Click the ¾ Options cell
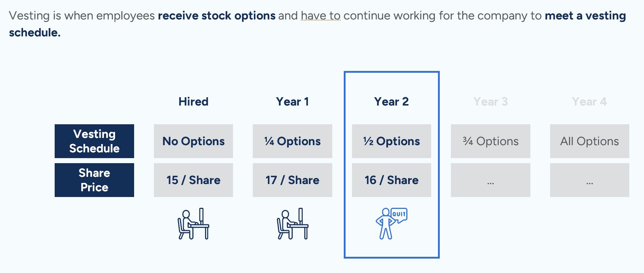The width and height of the screenshot is (644, 273). [x=490, y=141]
